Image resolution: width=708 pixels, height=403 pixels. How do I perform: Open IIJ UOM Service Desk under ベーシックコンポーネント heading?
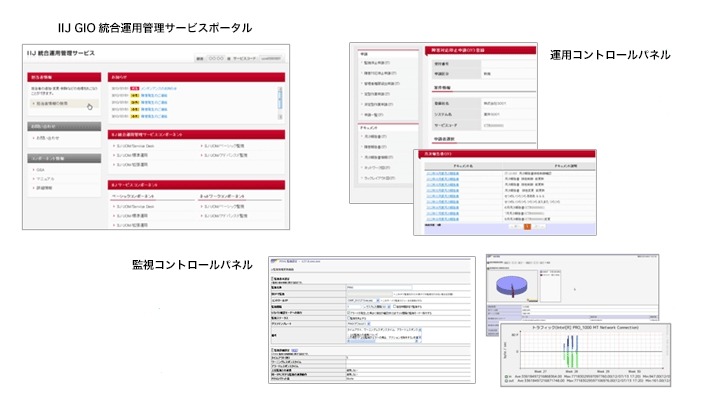(135, 207)
